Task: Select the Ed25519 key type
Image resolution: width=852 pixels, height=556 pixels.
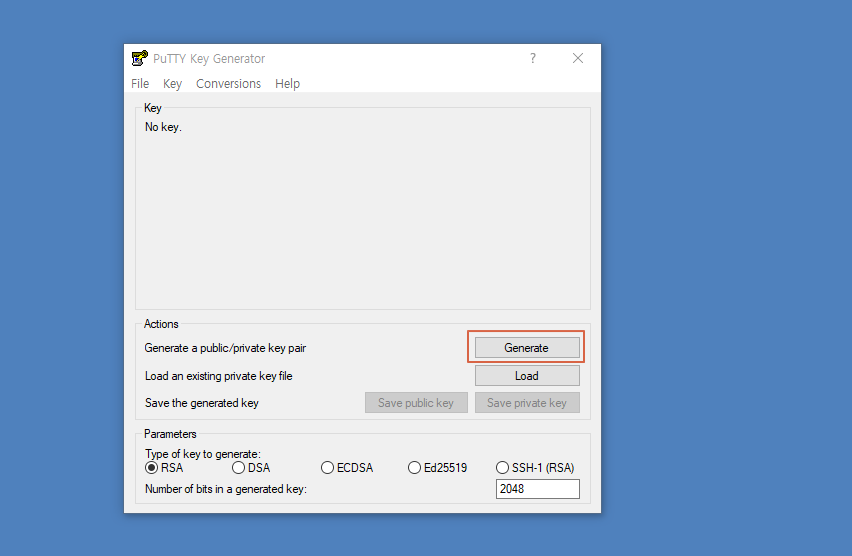Action: coord(437,468)
